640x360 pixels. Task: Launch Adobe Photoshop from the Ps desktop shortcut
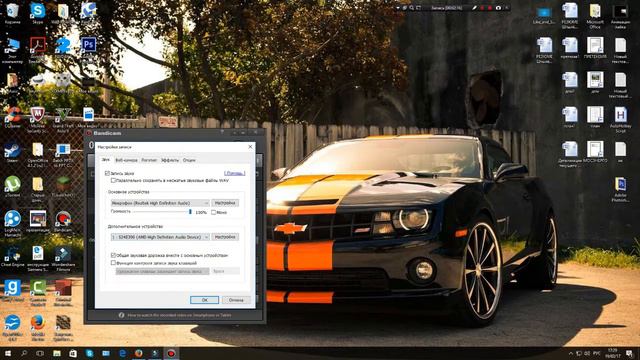coord(88,45)
